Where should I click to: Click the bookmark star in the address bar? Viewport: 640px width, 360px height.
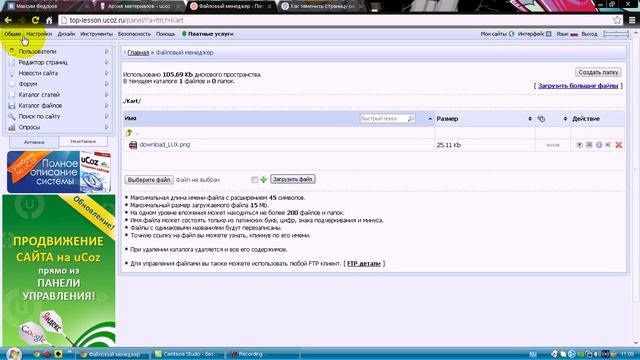pyautogui.click(x=617, y=20)
